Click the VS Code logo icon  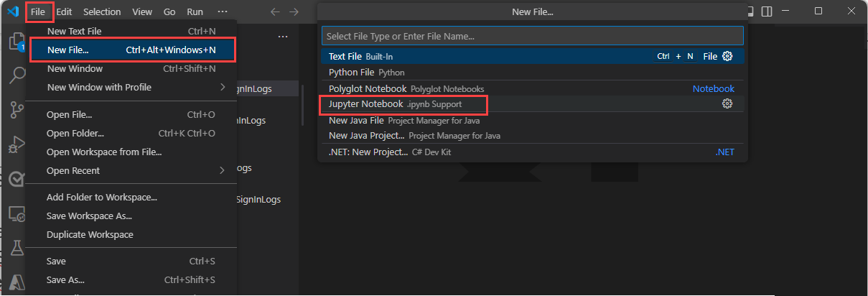coord(12,11)
